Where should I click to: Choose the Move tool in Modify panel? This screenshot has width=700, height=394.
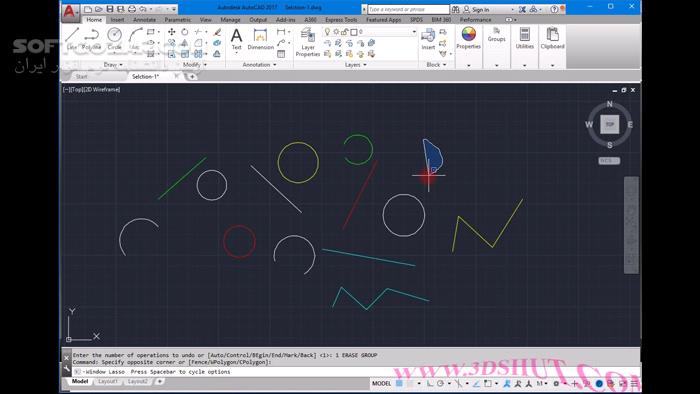coord(171,32)
